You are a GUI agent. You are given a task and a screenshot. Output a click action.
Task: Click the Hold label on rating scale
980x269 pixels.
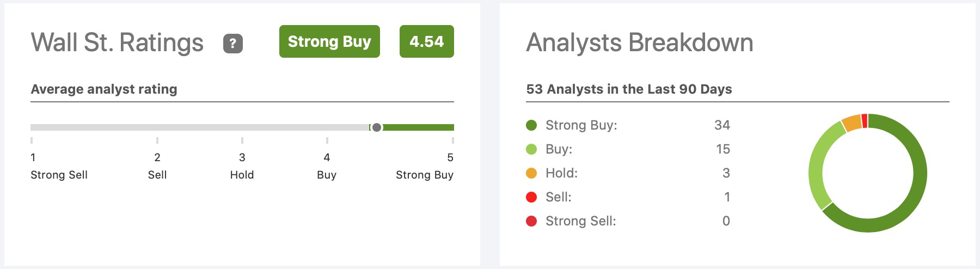click(242, 175)
